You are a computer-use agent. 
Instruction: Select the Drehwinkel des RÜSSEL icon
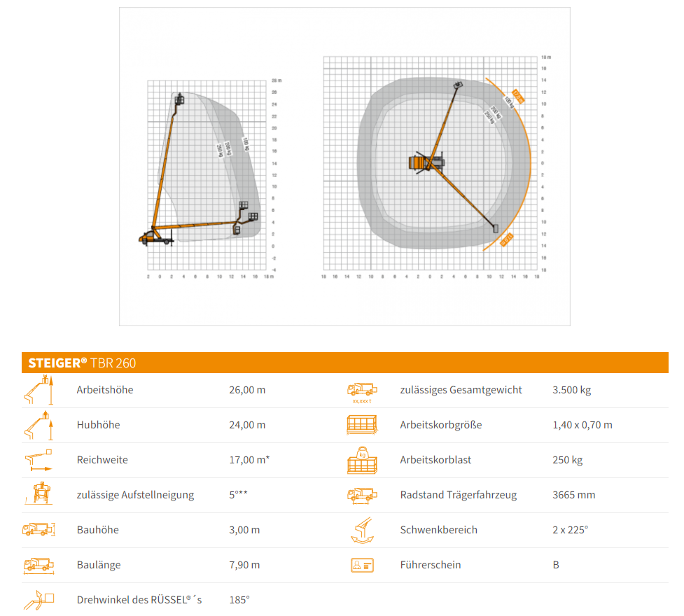click(x=39, y=600)
